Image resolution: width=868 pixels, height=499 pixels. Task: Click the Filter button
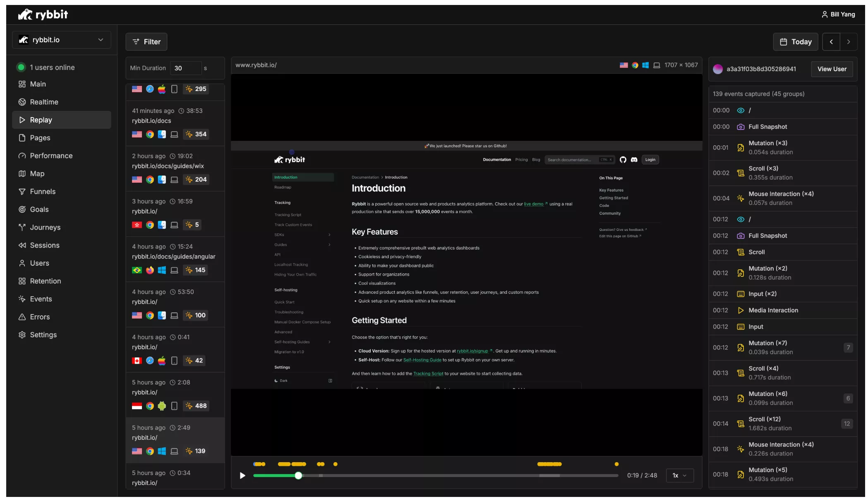click(x=146, y=42)
